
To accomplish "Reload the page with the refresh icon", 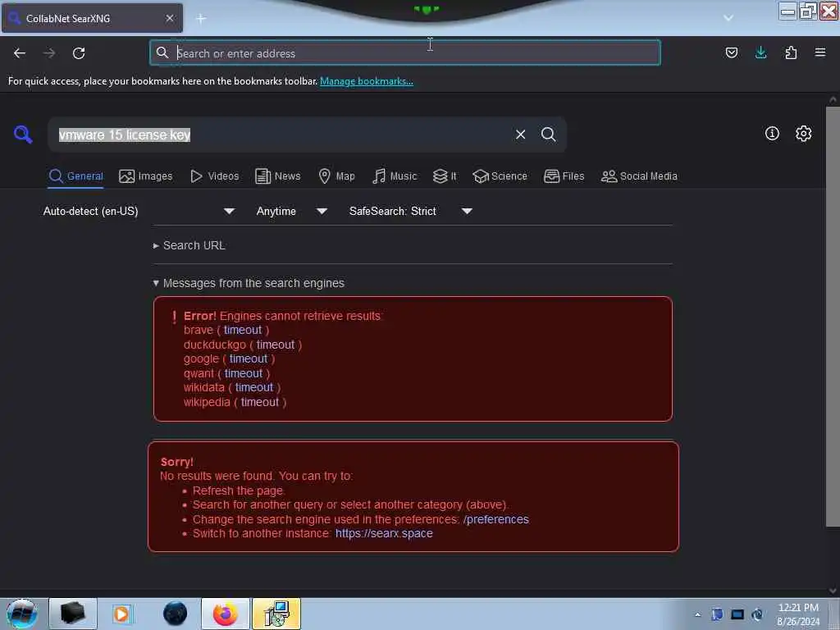I will coord(79,53).
